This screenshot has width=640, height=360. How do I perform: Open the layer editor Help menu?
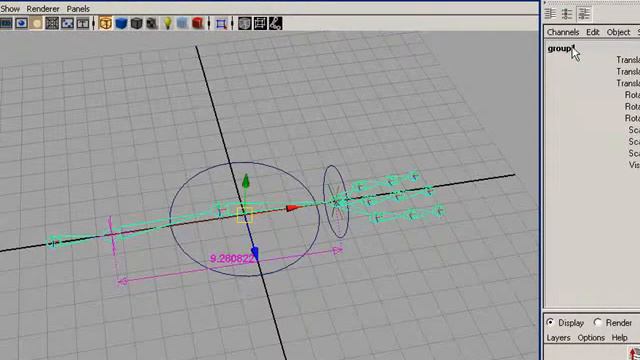[619, 338]
